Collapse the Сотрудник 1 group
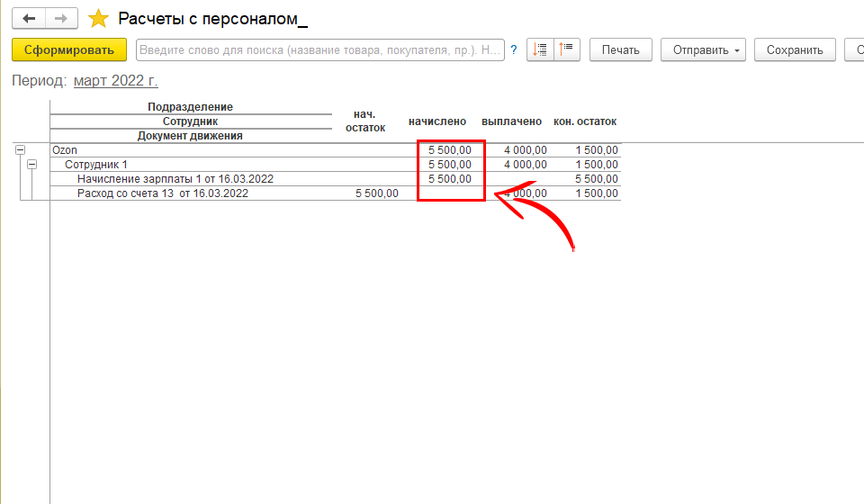 coord(32,165)
